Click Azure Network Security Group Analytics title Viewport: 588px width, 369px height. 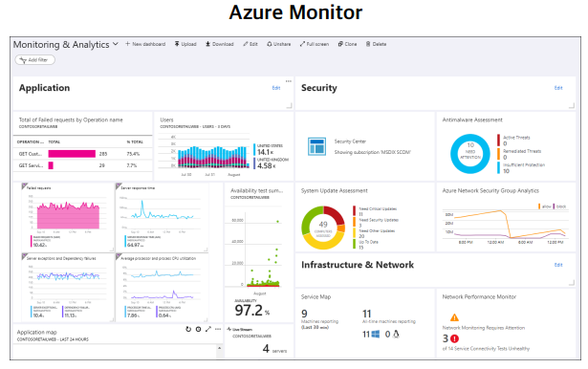point(490,191)
